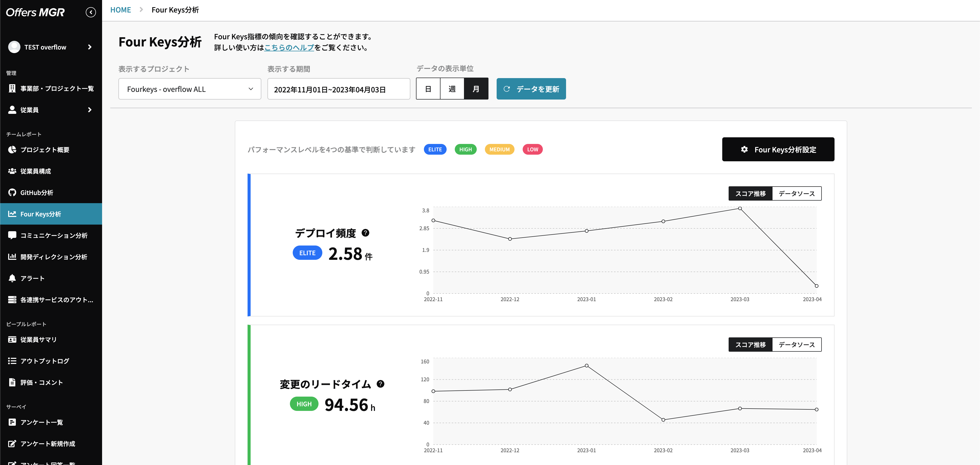The image size is (980, 465).
Task: Open 従業員サマリ ID card icon
Action: point(12,339)
